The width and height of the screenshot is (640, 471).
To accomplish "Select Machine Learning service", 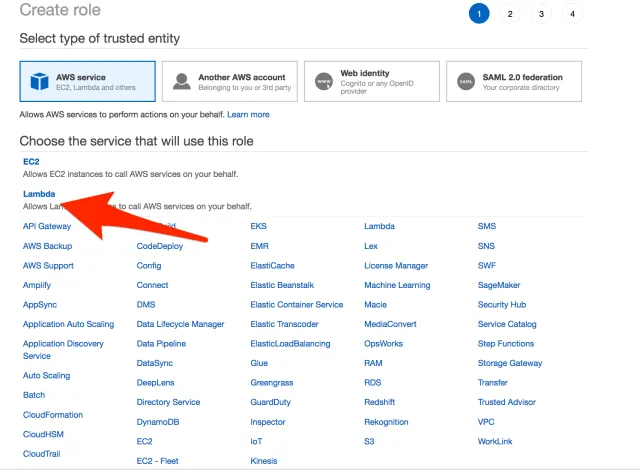I will tap(397, 285).
